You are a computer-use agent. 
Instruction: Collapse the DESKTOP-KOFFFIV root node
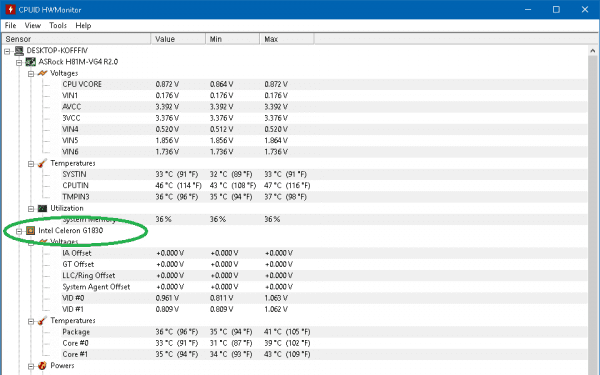(7, 51)
